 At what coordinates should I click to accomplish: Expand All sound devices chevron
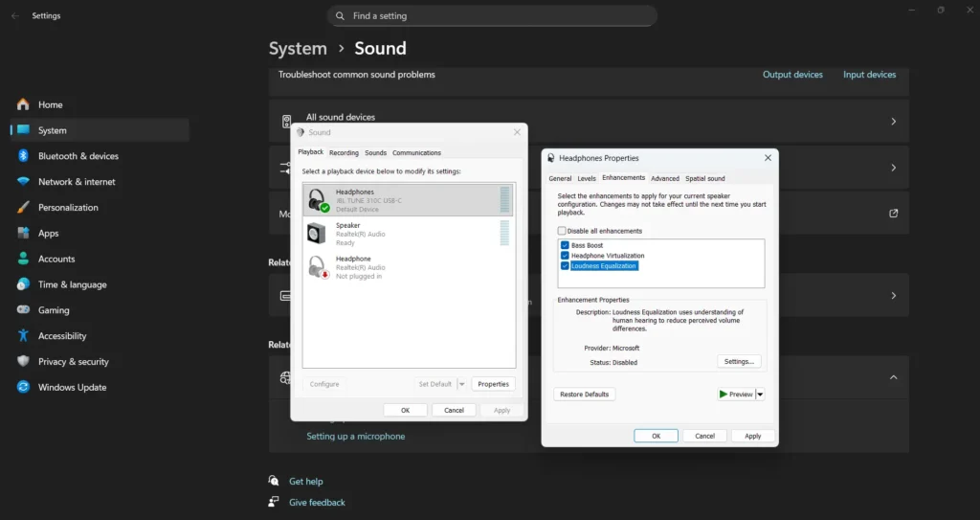[893, 122]
